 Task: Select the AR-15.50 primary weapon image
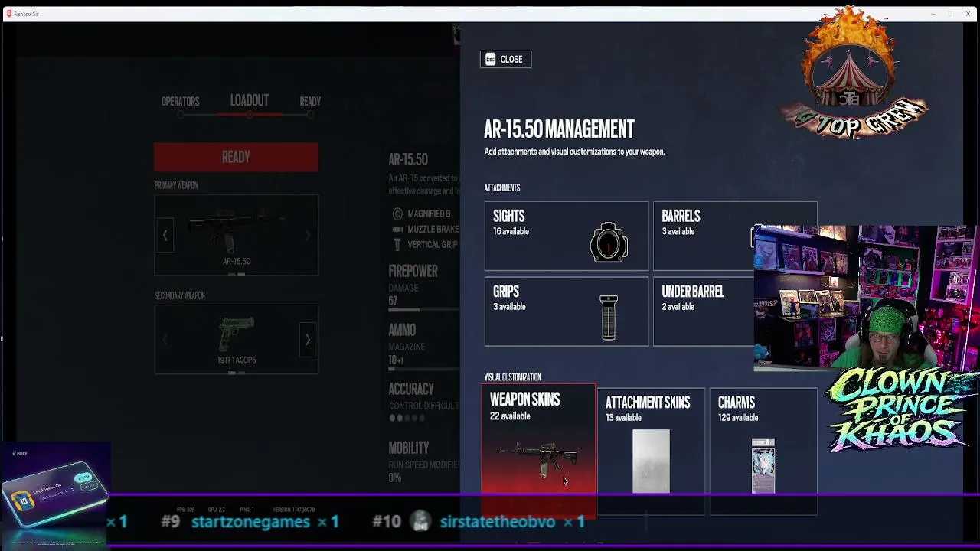[236, 228]
